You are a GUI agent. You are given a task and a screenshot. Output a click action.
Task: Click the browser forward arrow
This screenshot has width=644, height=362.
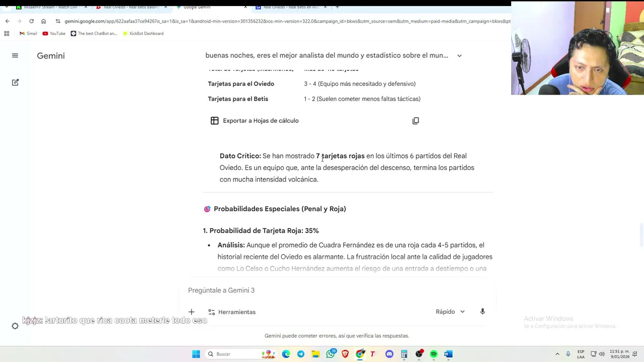tap(19, 21)
